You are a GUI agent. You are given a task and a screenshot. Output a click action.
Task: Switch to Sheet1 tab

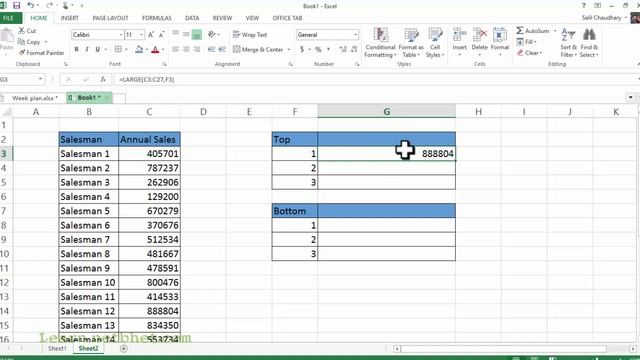(x=57, y=349)
